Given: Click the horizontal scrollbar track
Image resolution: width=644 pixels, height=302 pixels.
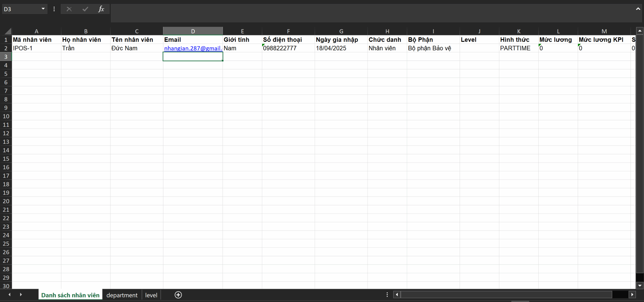Looking at the screenshot, I should (x=620, y=294).
